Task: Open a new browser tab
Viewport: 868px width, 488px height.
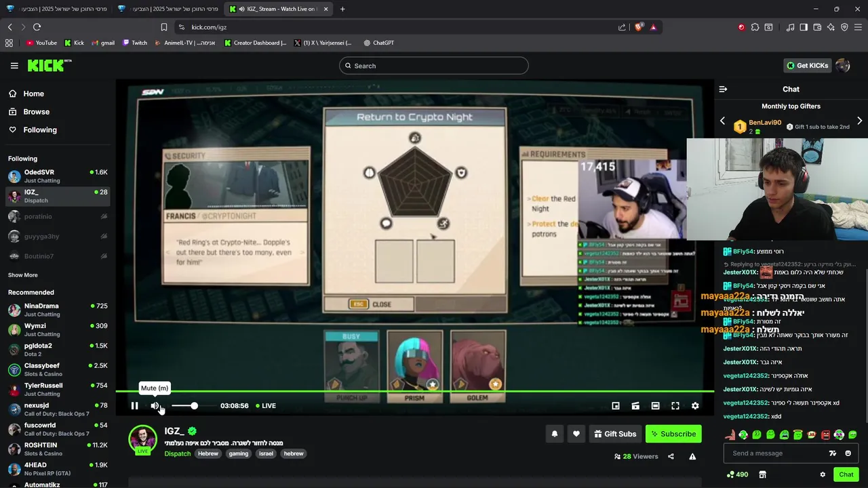Action: pos(342,9)
